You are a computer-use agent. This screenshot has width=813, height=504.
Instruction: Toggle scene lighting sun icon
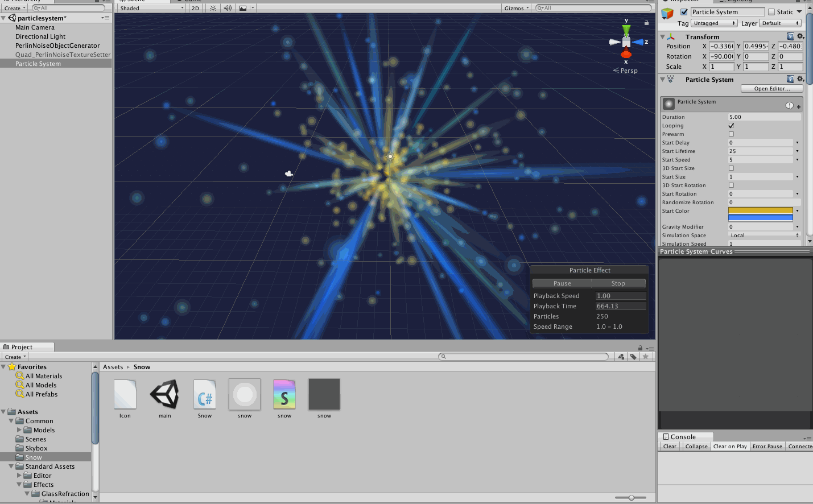pos(213,8)
